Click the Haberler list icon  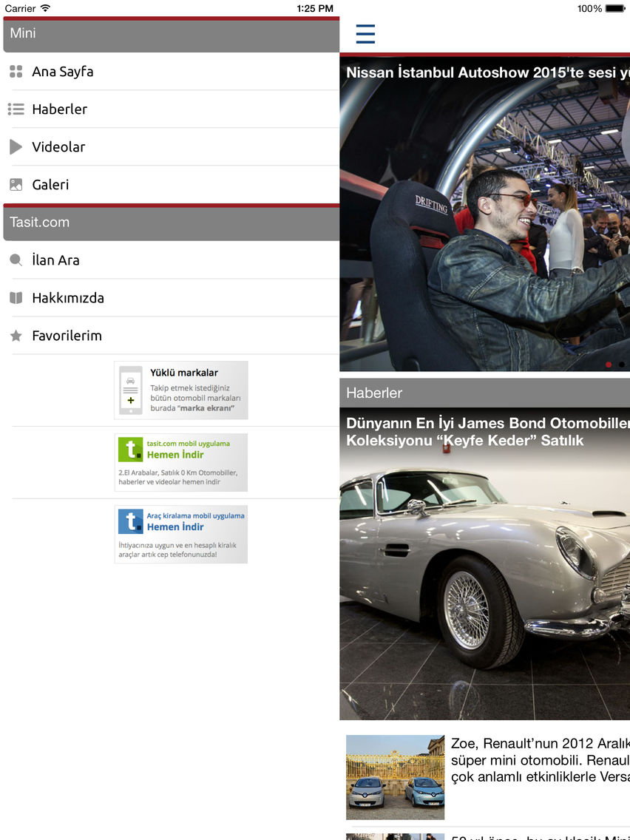[16, 109]
